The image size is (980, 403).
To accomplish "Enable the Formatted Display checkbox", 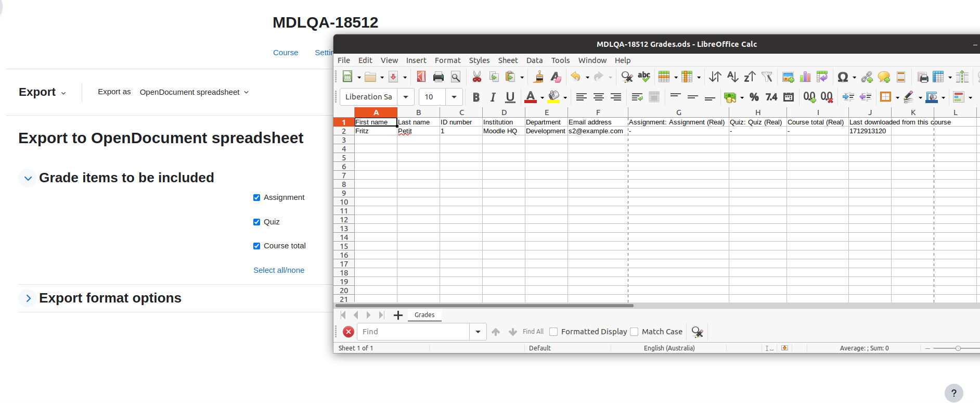I will pyautogui.click(x=553, y=332).
